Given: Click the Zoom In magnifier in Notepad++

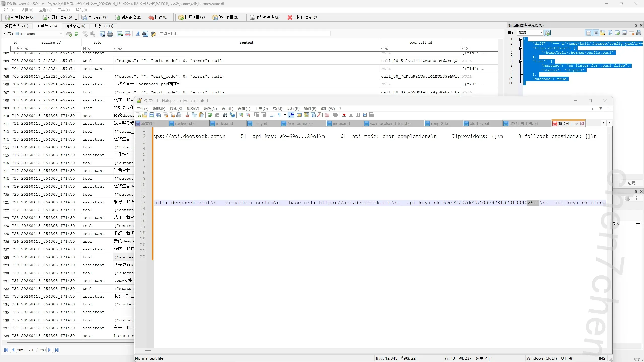Looking at the screenshot, I should pos(241,115).
